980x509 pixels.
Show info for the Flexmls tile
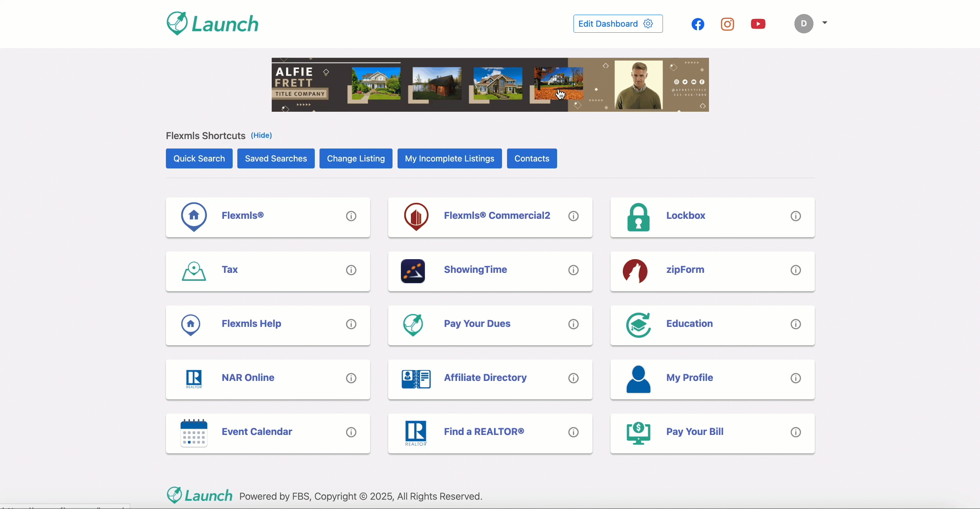tap(351, 216)
